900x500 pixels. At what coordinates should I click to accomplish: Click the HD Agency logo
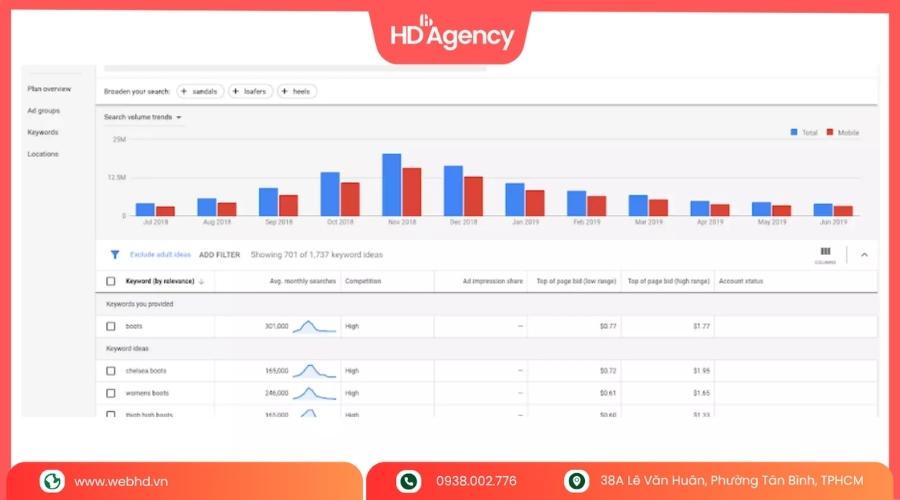coord(452,34)
